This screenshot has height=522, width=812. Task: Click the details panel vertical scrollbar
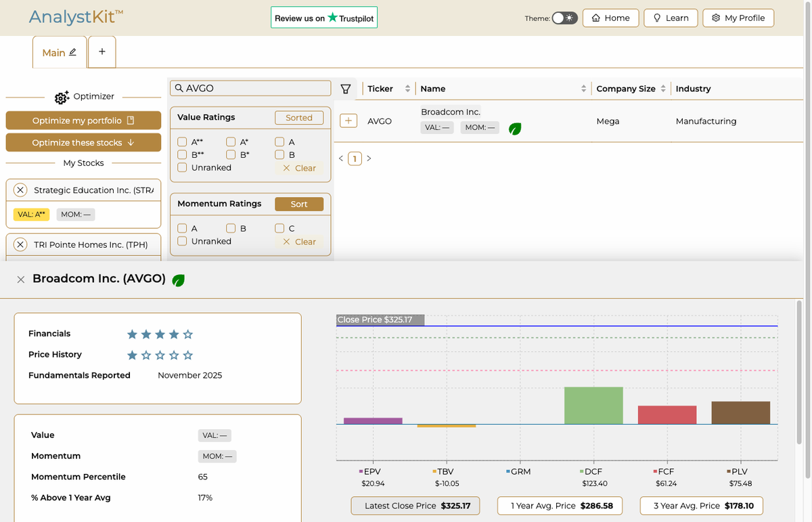800,371
